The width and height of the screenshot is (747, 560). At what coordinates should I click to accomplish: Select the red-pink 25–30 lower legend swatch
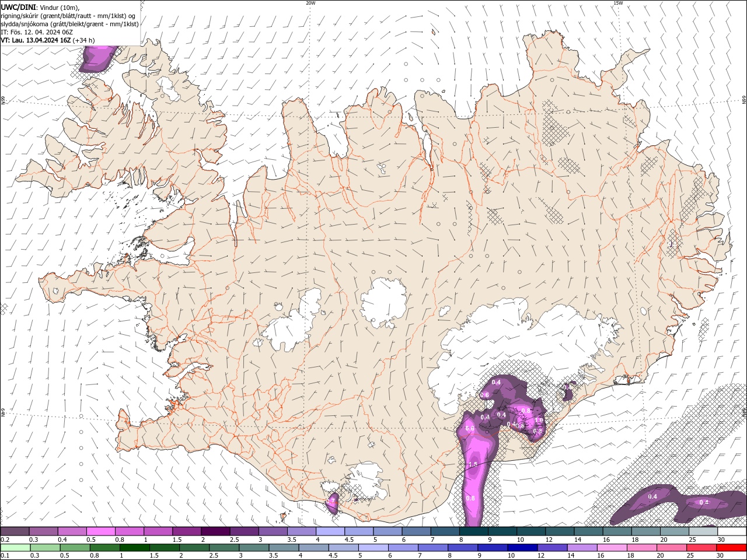[x=701, y=548]
